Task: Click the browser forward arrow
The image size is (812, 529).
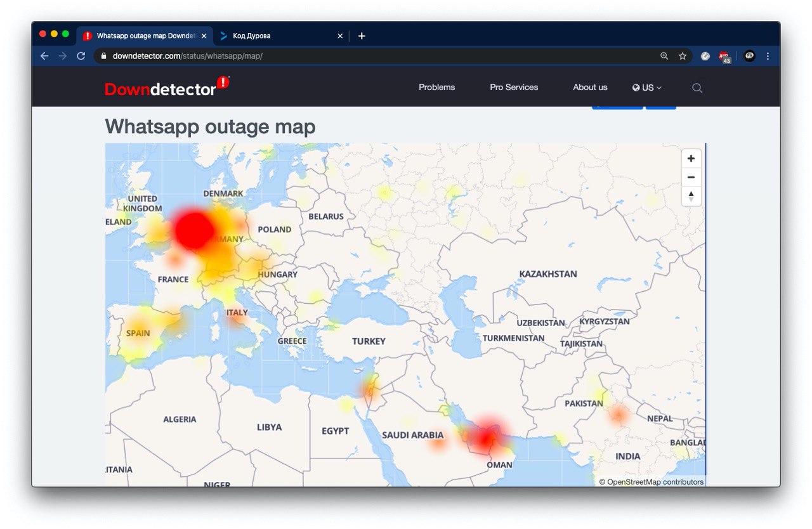Action: (x=62, y=56)
